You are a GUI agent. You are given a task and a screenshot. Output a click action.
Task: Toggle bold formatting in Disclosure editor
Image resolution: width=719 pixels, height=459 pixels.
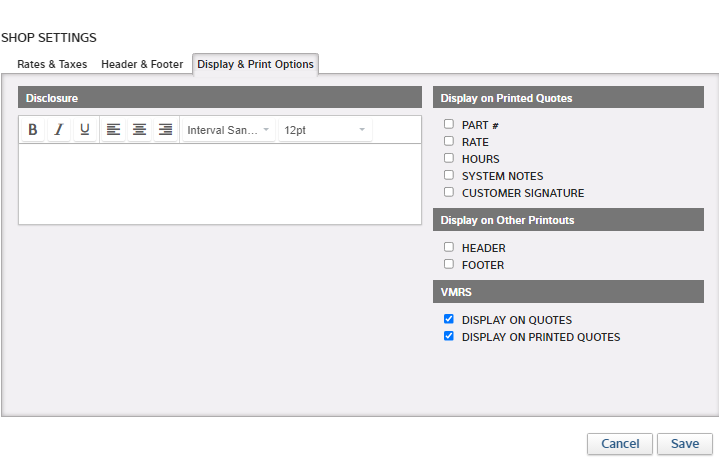pyautogui.click(x=32, y=130)
